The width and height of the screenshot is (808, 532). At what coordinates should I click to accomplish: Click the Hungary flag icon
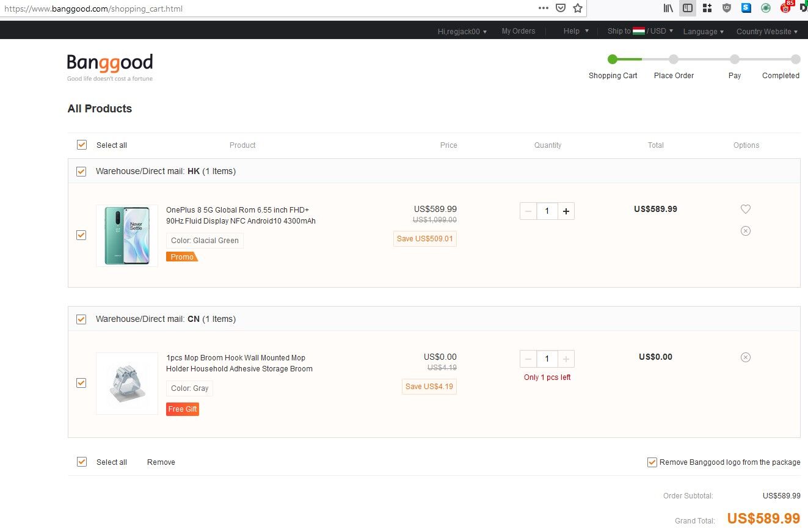pos(639,31)
